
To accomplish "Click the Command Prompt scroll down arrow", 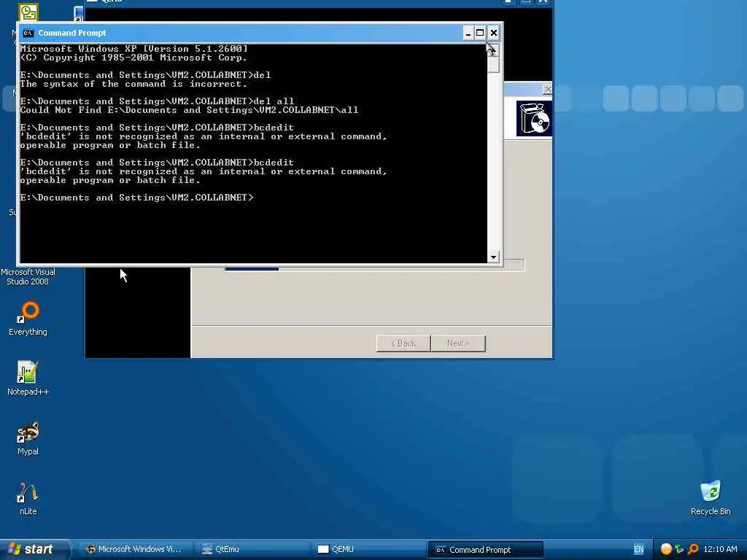I will [493, 257].
